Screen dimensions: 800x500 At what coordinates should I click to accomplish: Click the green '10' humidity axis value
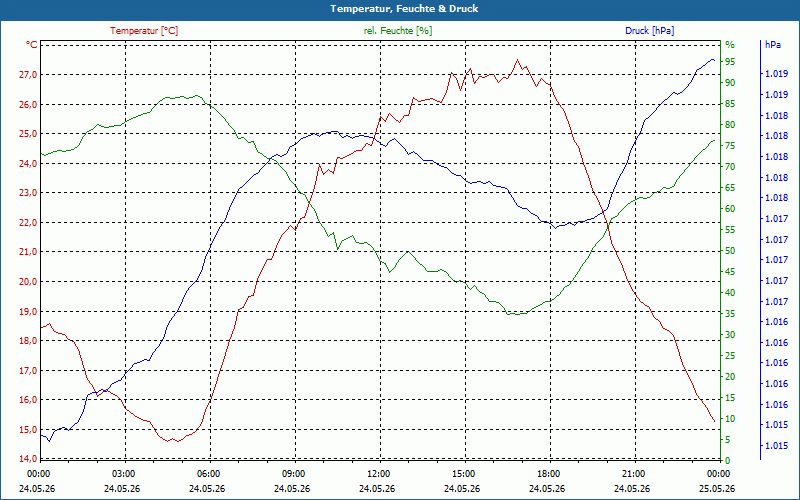tap(730, 419)
